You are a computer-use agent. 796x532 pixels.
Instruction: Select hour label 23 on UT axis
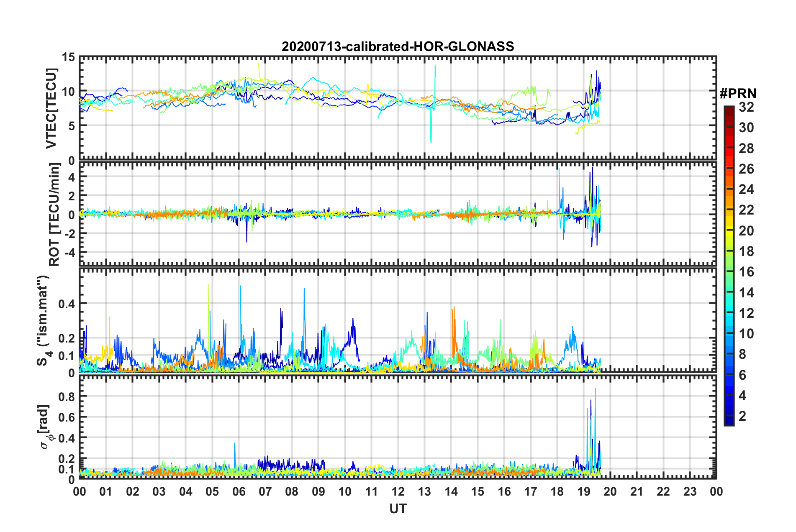pos(690,491)
